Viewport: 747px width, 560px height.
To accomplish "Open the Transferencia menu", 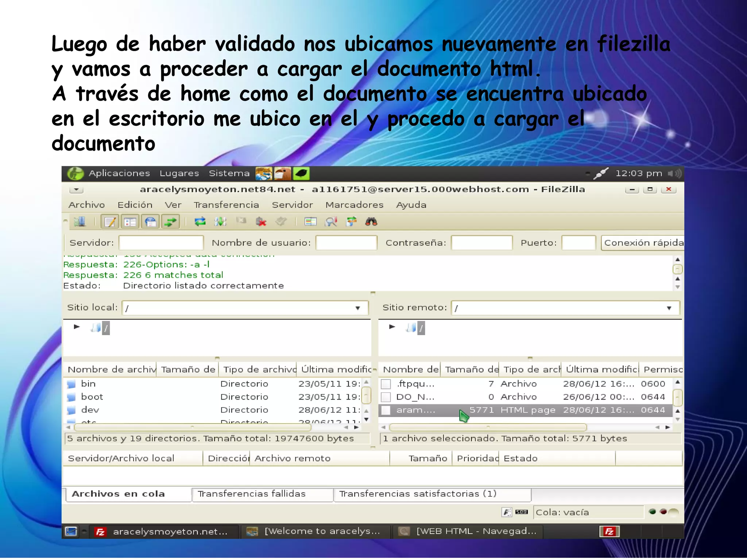I will (x=226, y=205).
